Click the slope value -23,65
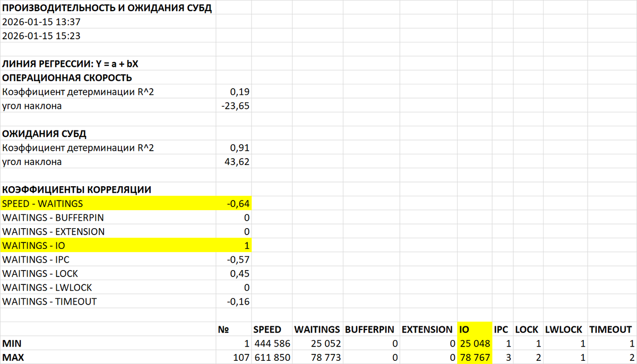 pos(235,106)
